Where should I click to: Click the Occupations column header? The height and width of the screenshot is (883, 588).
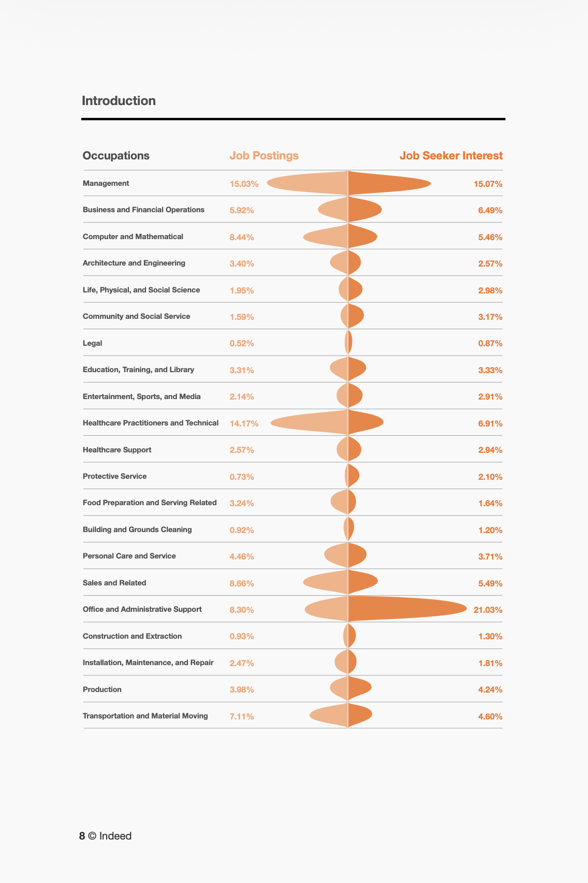[x=116, y=156]
